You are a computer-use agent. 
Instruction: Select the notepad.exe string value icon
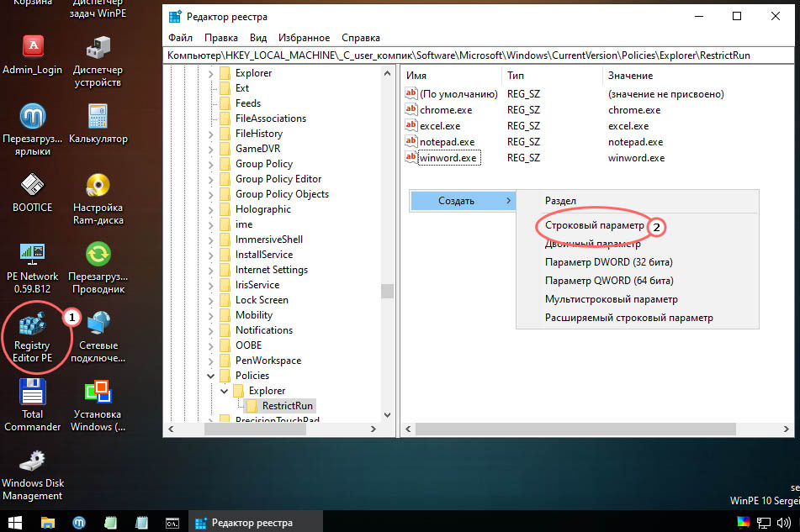click(x=411, y=141)
